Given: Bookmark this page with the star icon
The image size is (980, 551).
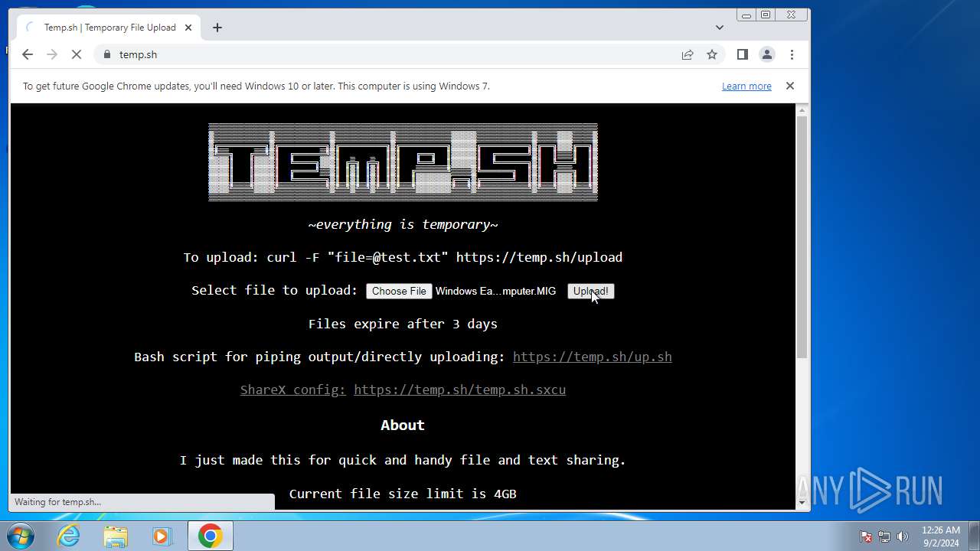Looking at the screenshot, I should point(712,54).
